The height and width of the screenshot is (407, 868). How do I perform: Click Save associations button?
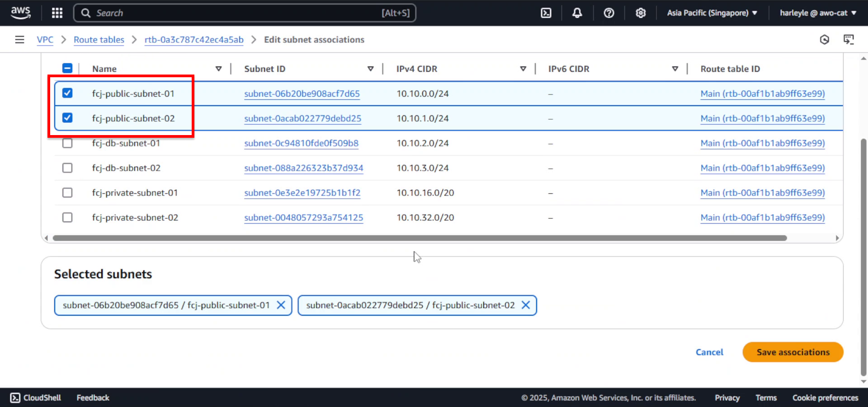tap(793, 352)
